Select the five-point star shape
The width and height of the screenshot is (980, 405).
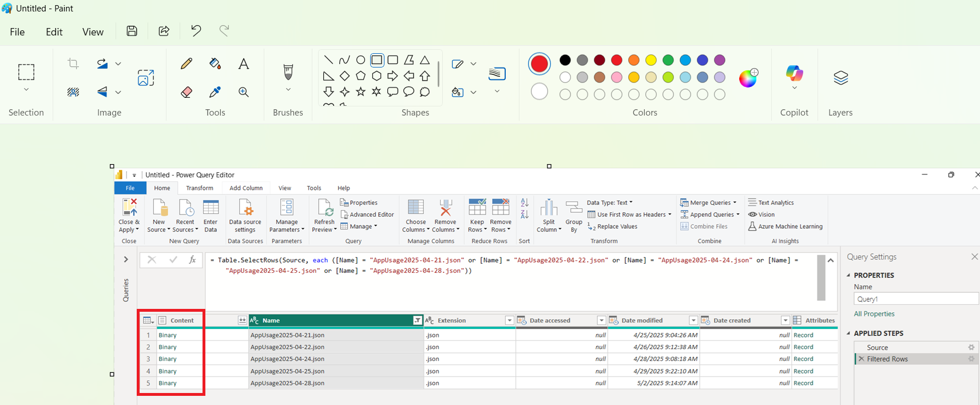pos(360,92)
